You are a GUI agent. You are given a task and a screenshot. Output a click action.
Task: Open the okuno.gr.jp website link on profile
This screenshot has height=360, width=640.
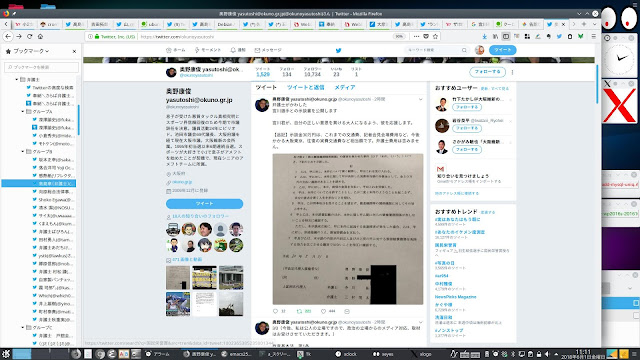(x=182, y=182)
